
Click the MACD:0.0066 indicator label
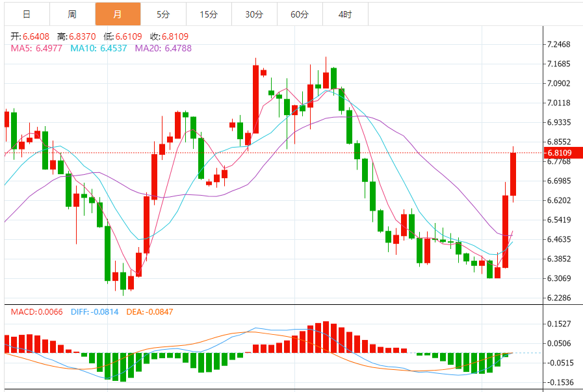36,311
